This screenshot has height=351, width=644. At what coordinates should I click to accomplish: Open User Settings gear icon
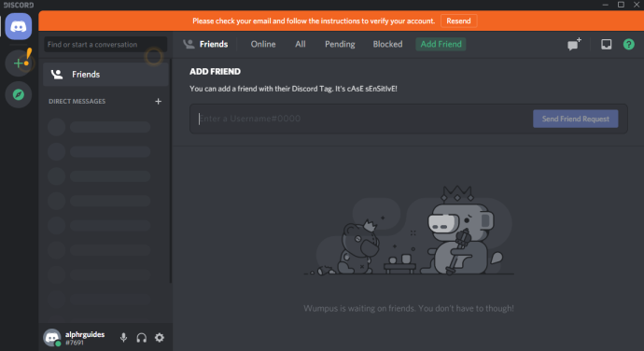[160, 337]
